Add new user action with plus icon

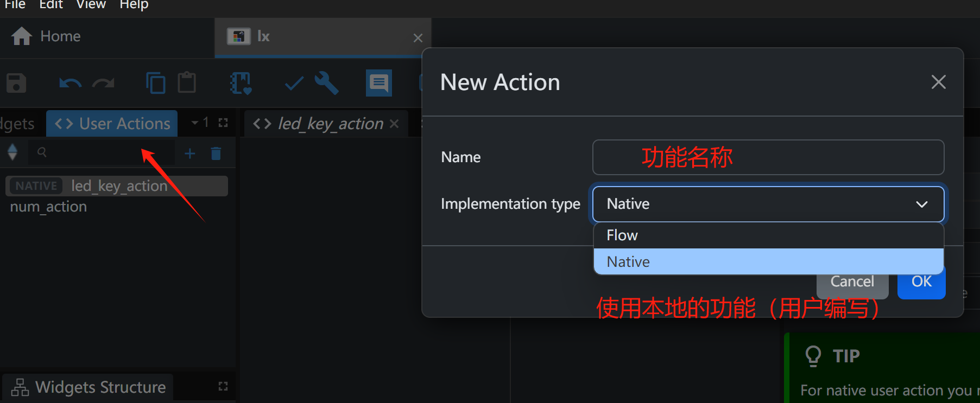pos(189,153)
